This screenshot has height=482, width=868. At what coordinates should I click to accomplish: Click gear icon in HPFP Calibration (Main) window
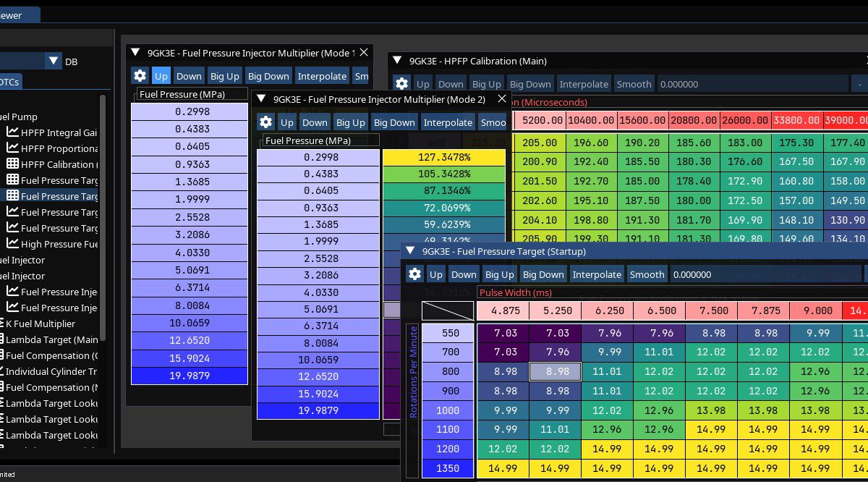click(401, 84)
